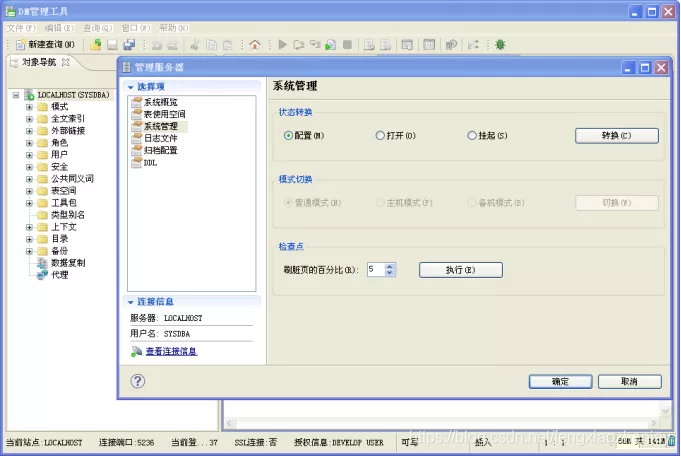Click the green run-script document icon
Screen dimensions: 681x456
[331, 44]
